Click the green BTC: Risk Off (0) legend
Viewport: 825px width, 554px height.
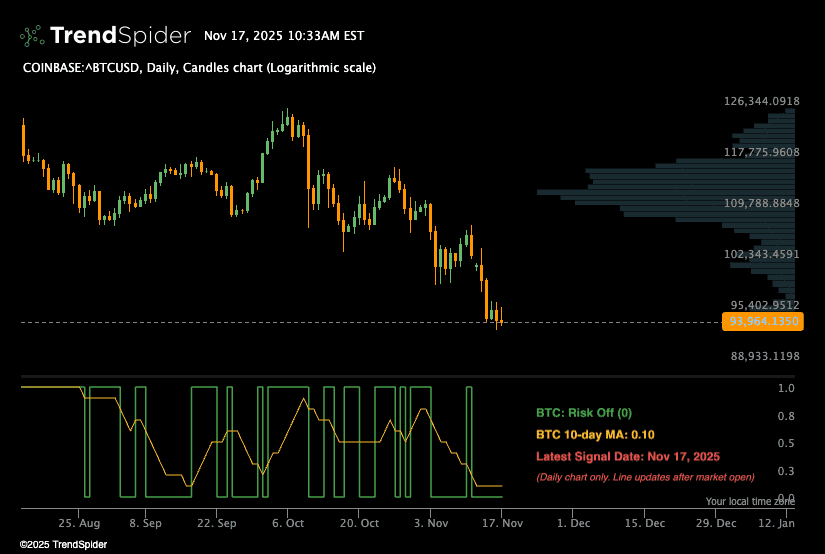pyautogui.click(x=584, y=412)
